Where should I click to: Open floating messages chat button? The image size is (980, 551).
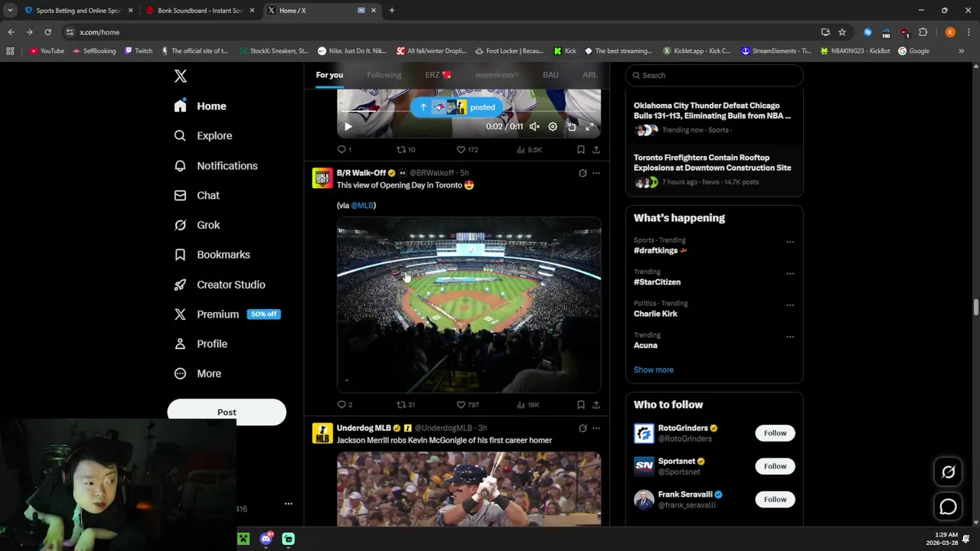(x=948, y=507)
